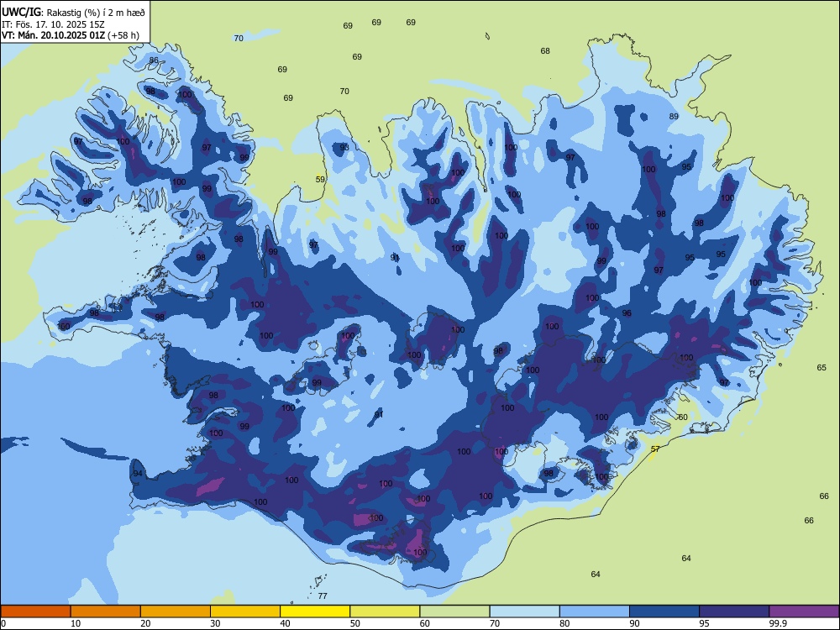Image resolution: width=840 pixels, height=630 pixels.
Task: Click the bright yellow 40–50 legend swatch
Action: (x=315, y=612)
